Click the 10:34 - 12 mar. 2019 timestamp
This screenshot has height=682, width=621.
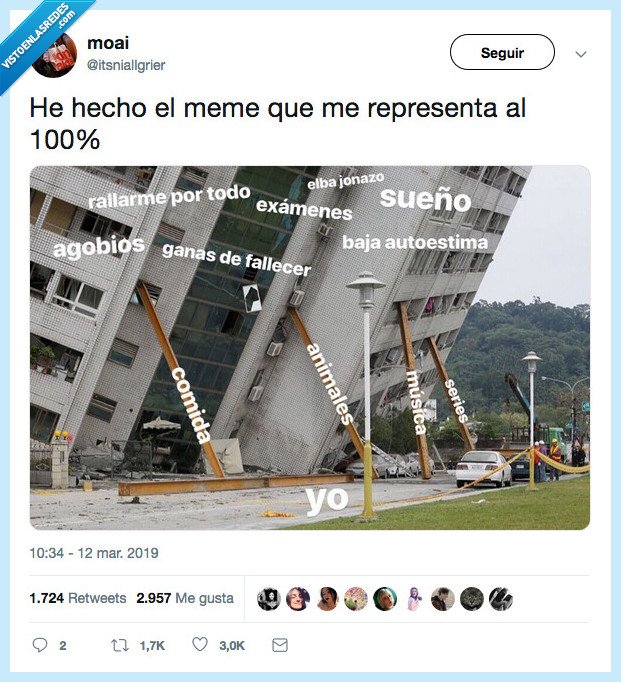click(x=94, y=553)
